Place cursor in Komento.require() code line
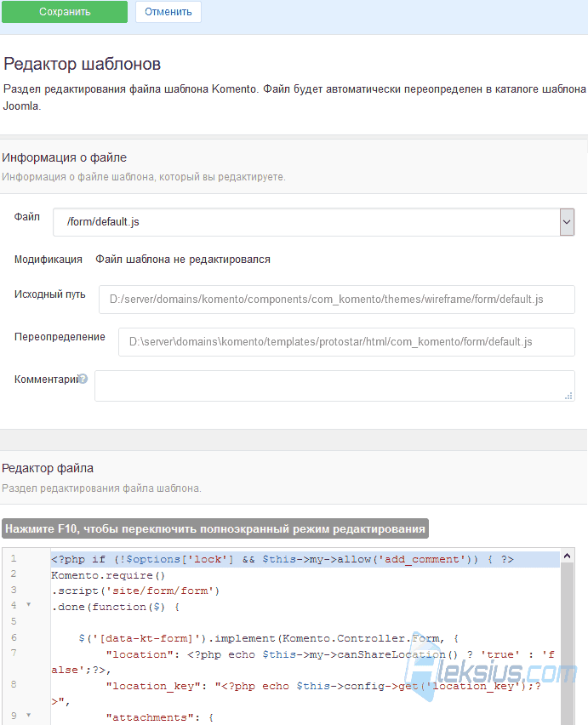The image size is (588, 725). (108, 575)
